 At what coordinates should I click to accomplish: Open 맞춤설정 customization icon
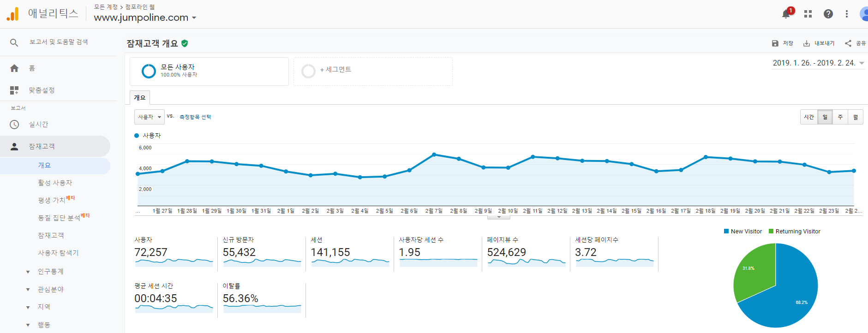[14, 90]
